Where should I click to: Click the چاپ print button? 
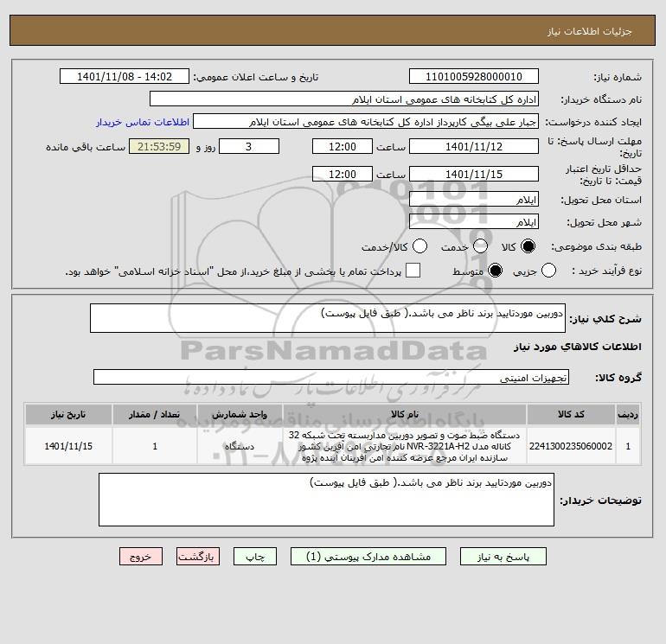coord(255,556)
